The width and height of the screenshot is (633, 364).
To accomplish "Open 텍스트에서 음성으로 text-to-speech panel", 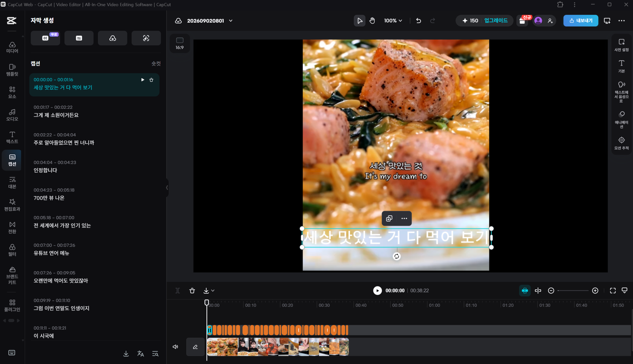I will point(622,92).
